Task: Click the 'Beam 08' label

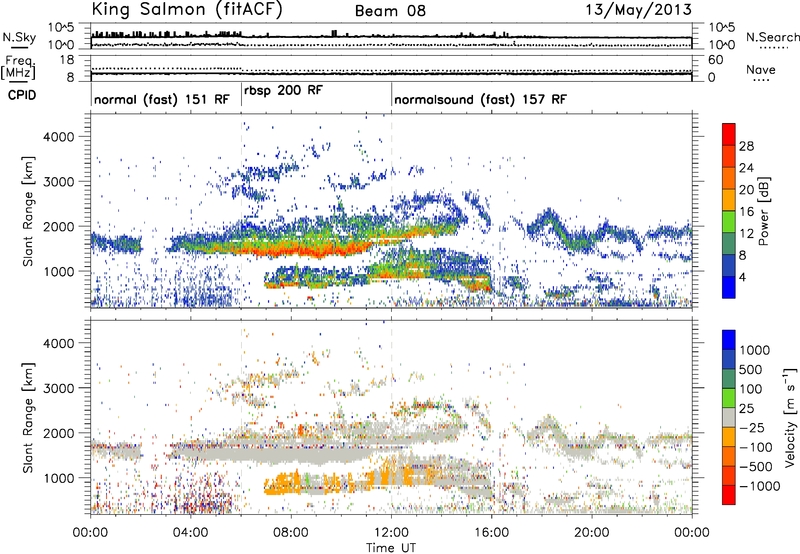Action: click(390, 11)
